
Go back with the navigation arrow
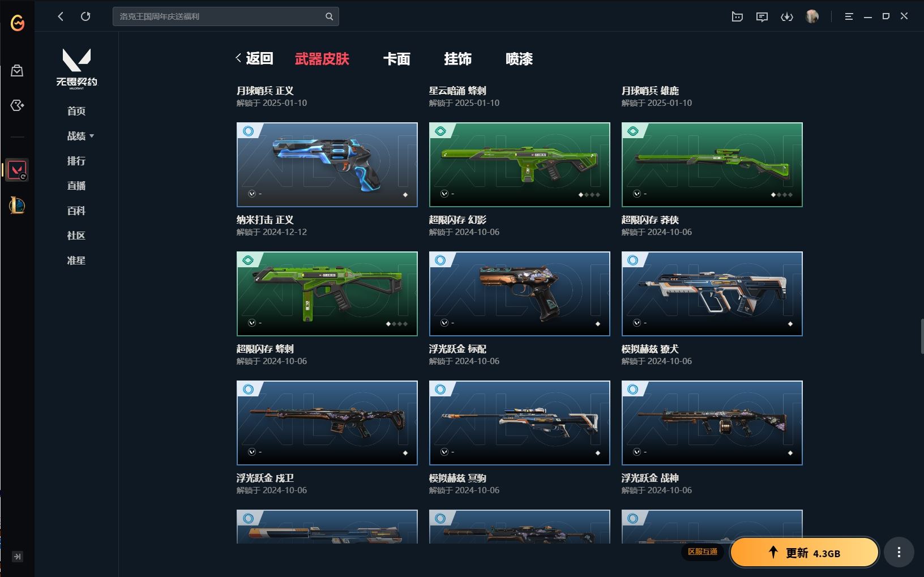click(61, 16)
